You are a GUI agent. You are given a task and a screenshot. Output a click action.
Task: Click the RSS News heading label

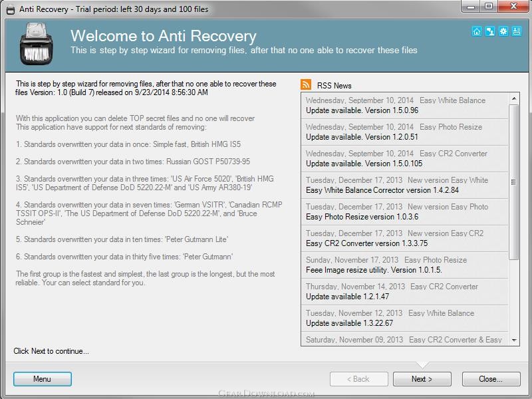pos(334,86)
